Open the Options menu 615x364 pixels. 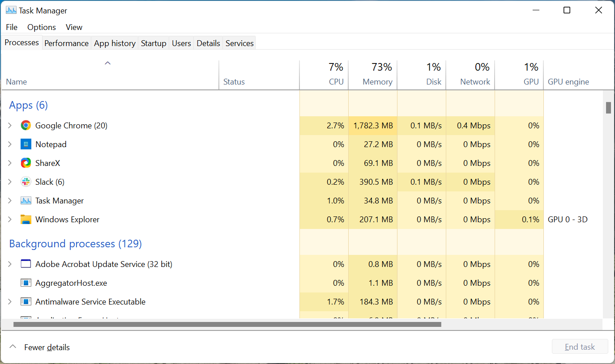[x=42, y=27]
